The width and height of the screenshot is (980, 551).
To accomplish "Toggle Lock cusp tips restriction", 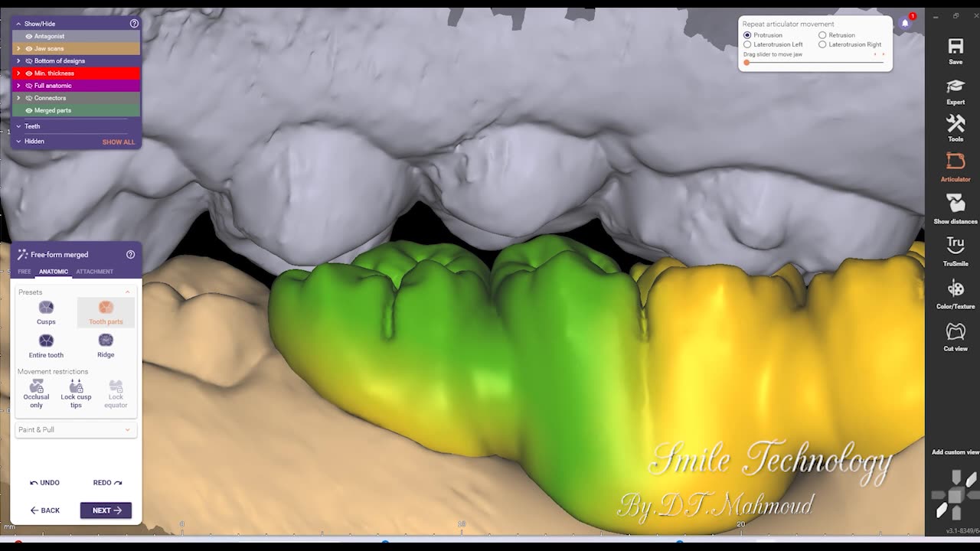I will [76, 393].
